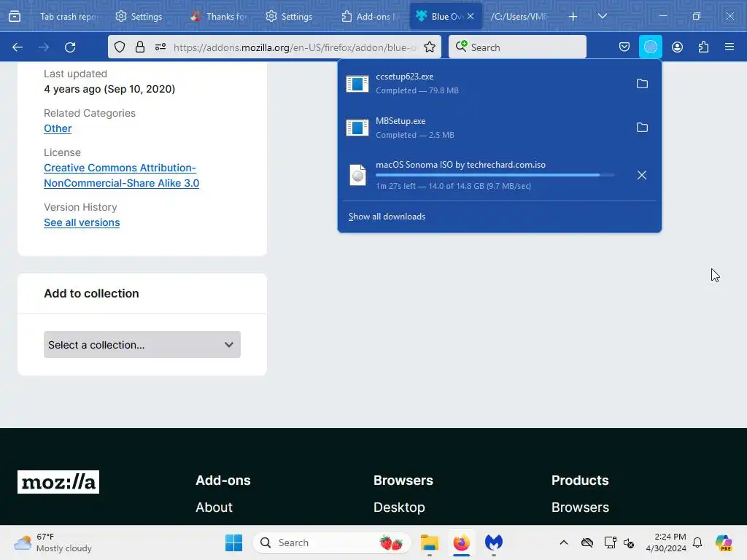747x560 pixels.
Task: Open Firefox account menu
Action: coord(677,47)
